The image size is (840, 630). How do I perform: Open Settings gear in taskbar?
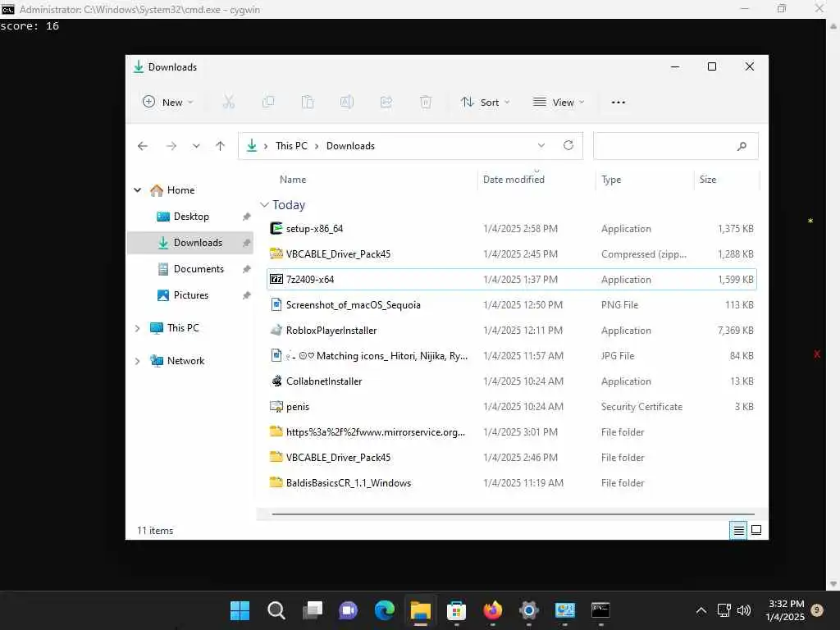click(x=529, y=610)
